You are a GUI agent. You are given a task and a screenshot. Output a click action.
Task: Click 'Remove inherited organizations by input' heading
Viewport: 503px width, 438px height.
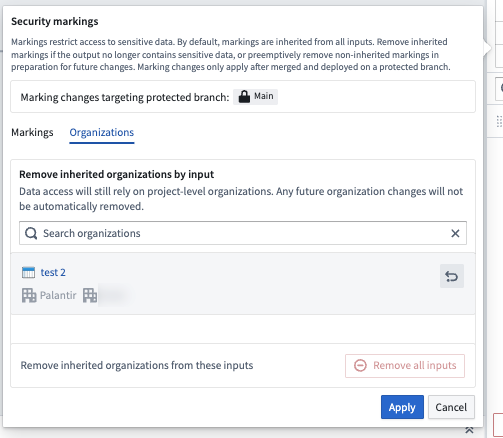116,174
